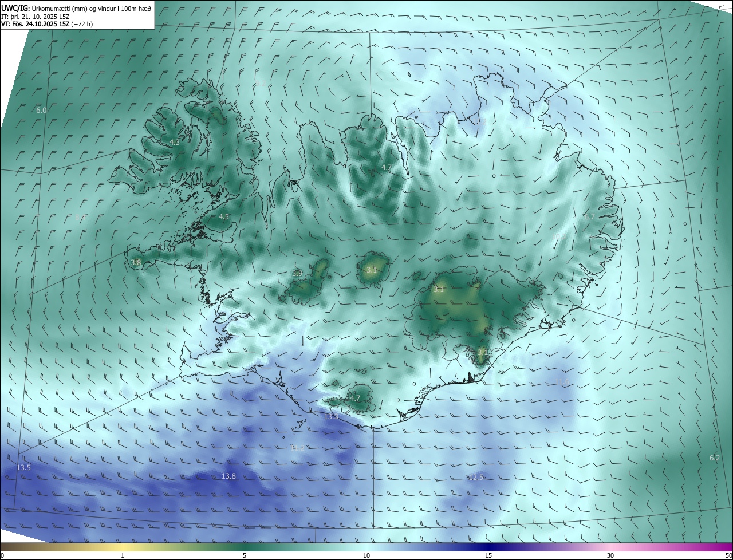Click the '6.2' value in the southeast corner
This screenshot has width=733, height=560.
click(715, 457)
